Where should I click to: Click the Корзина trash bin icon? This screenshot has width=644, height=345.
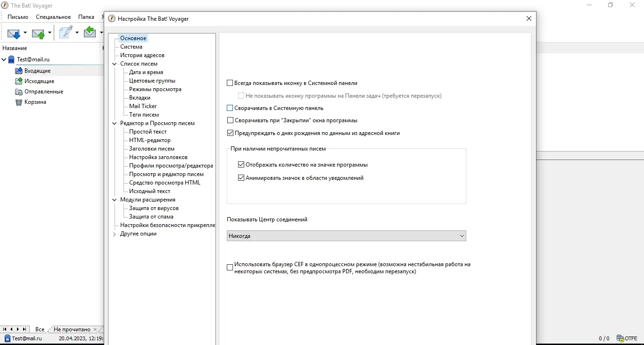[19, 102]
